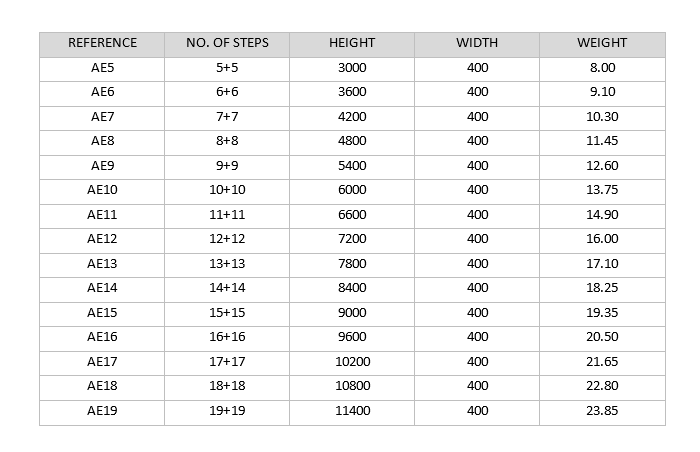The height and width of the screenshot is (452, 700).
Task: Click the 14+14 steps cell
Action: [x=227, y=289]
